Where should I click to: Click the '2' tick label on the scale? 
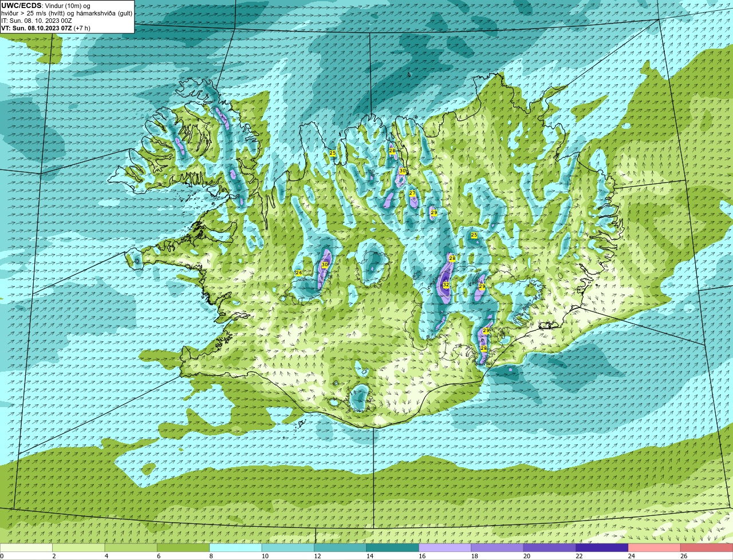(54, 556)
